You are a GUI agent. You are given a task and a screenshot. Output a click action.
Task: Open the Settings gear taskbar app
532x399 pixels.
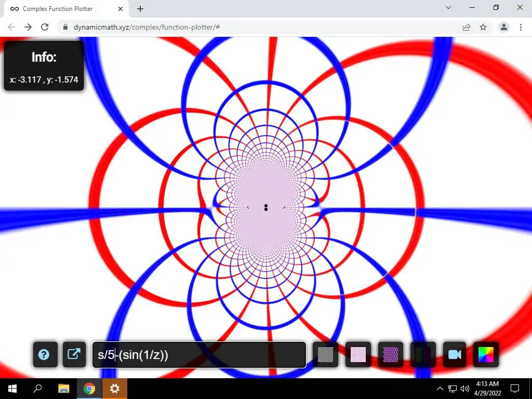click(x=115, y=389)
